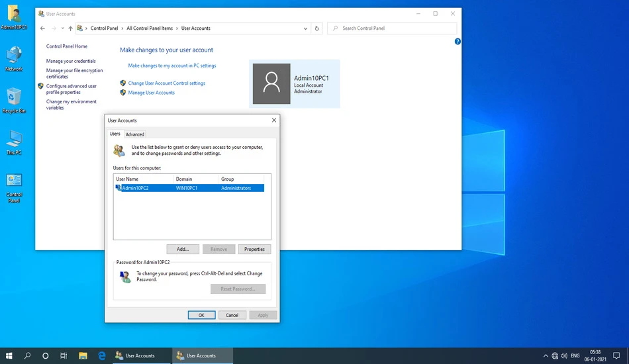
Task: Launch Microsoft Edge from taskbar
Action: tap(102, 355)
